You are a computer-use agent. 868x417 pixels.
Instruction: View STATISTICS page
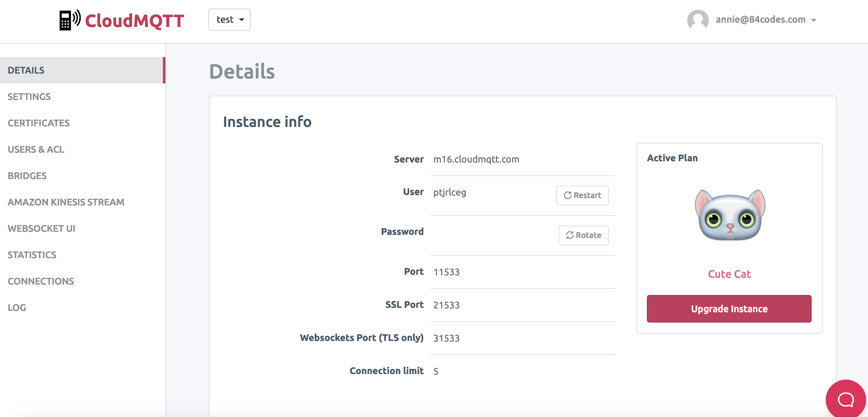coord(32,254)
